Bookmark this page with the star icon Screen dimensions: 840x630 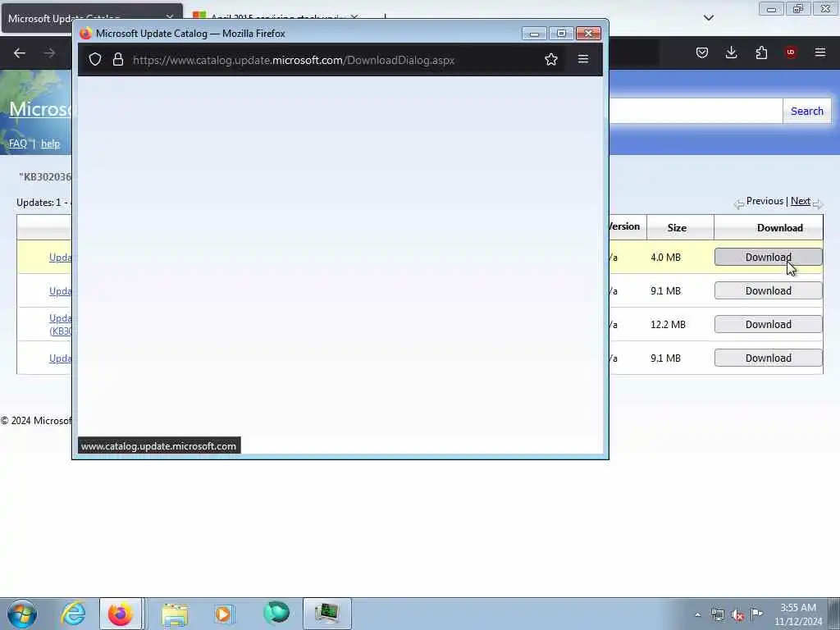tap(550, 59)
